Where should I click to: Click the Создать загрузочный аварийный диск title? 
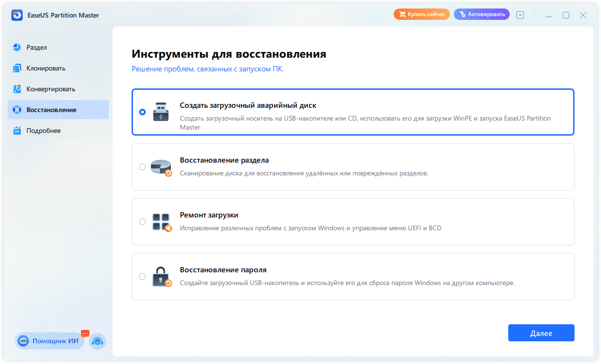pos(248,105)
